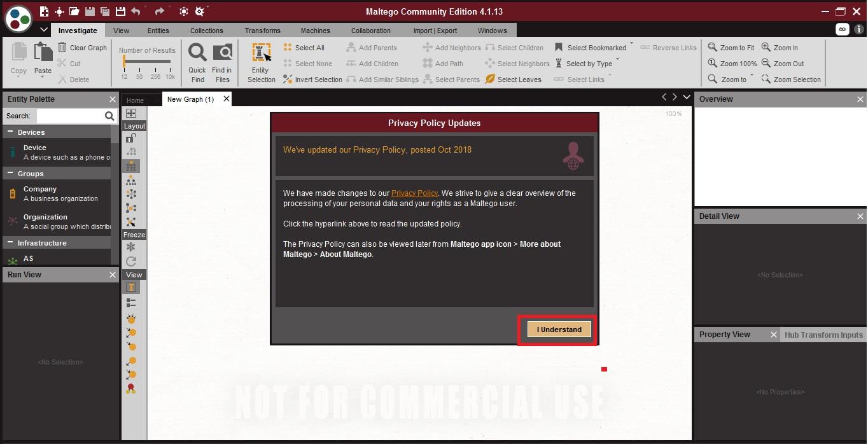Click Invert Selection in ribbon
This screenshot has width=868, height=444.
pos(312,80)
